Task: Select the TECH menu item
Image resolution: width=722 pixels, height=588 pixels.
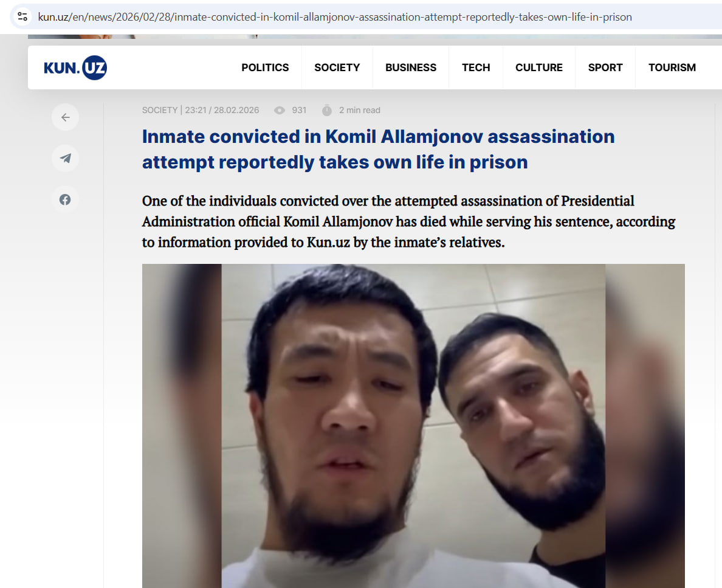Action: point(476,67)
